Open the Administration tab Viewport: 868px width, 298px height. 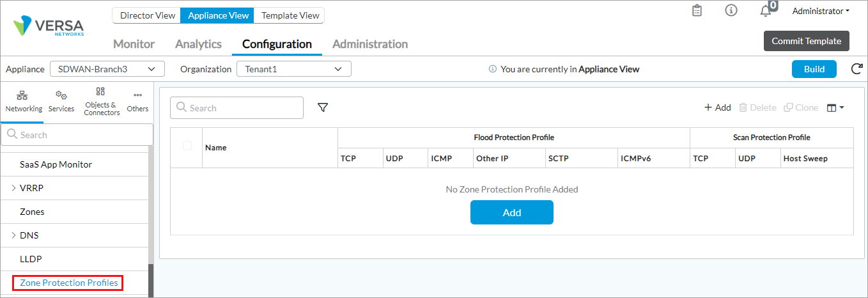tap(370, 44)
